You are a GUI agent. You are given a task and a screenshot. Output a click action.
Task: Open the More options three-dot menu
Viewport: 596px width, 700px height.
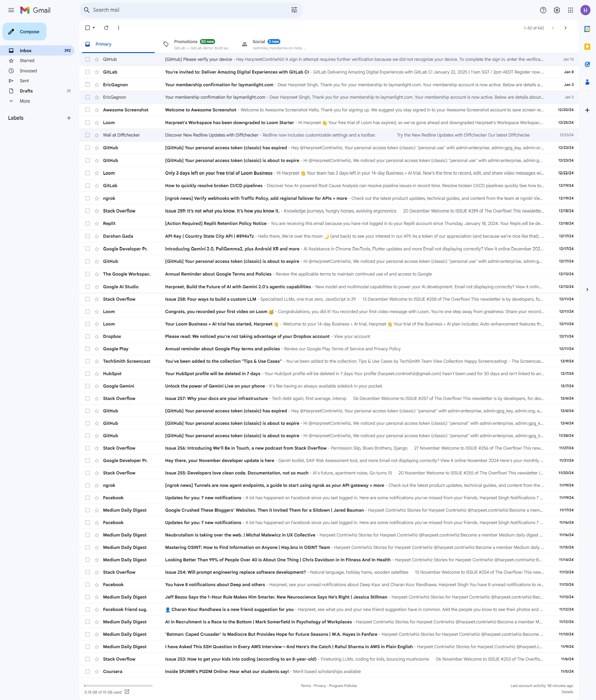(x=118, y=28)
